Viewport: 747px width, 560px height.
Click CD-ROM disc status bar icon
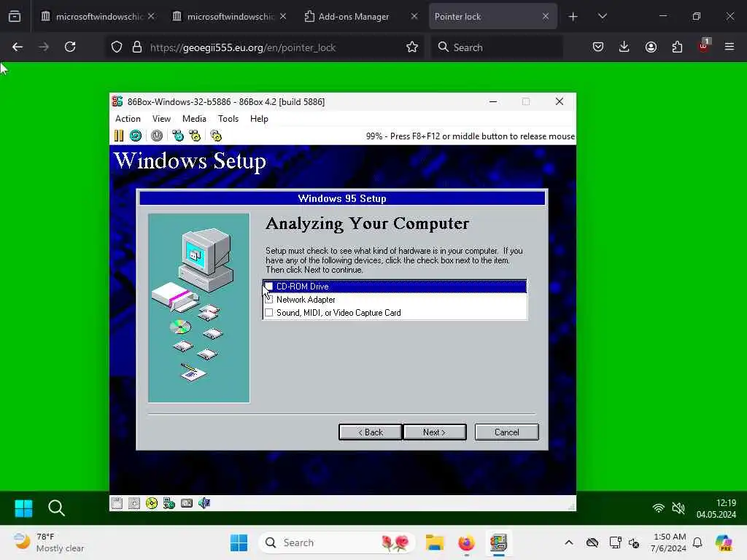pos(152,503)
